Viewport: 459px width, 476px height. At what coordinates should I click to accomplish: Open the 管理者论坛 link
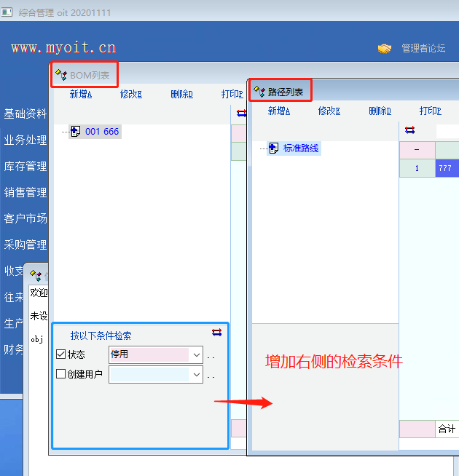click(423, 48)
